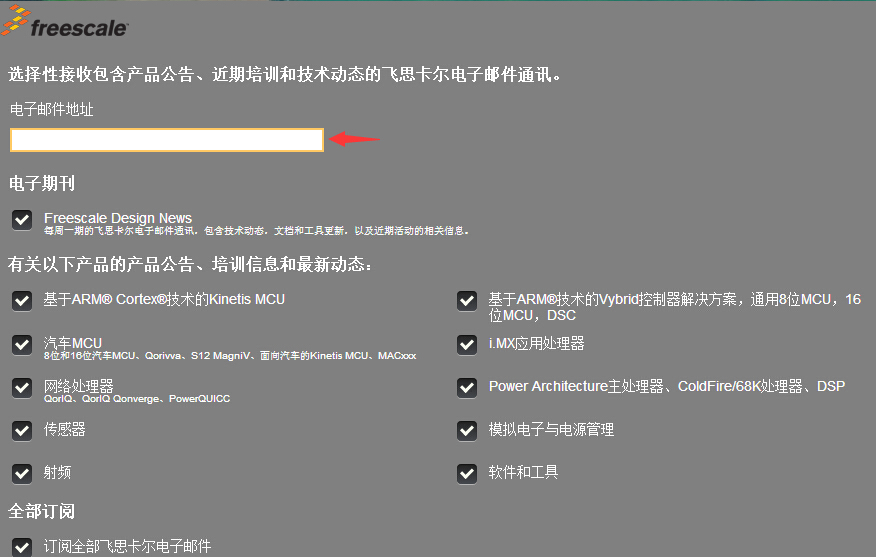This screenshot has height=557, width=876.
Task: Toggle the Kinetis MCU checkbox
Action: coord(22,301)
